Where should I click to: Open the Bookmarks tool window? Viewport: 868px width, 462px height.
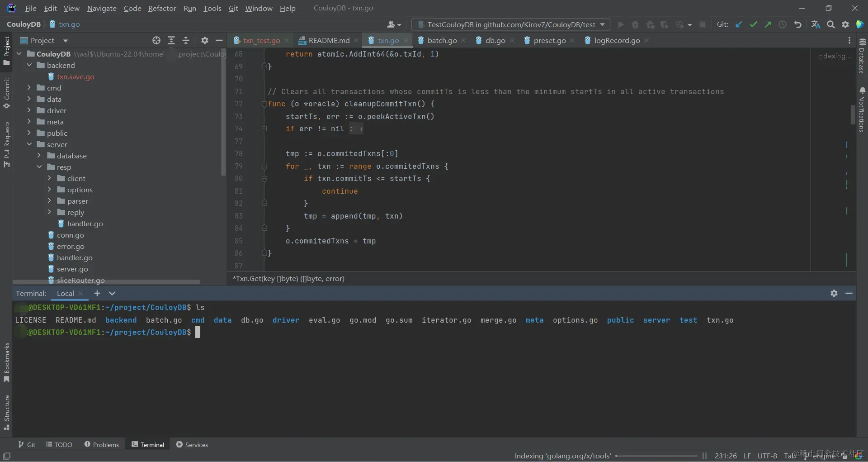6,362
